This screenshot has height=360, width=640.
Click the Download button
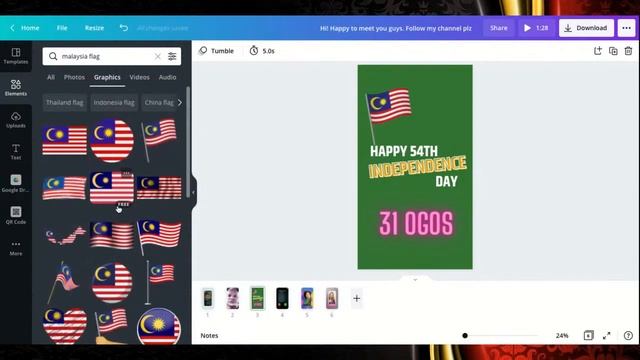point(586,28)
